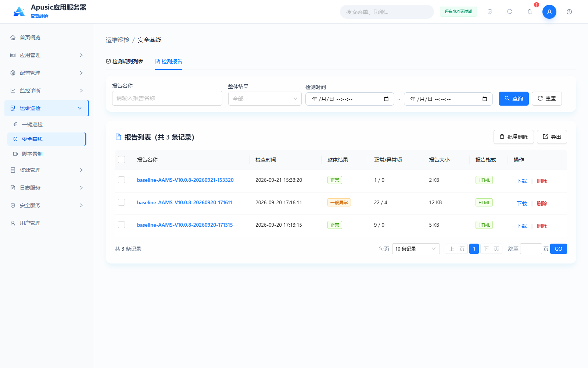This screenshot has height=368, width=588.
Task: Click 批量删除 button
Action: tap(514, 137)
